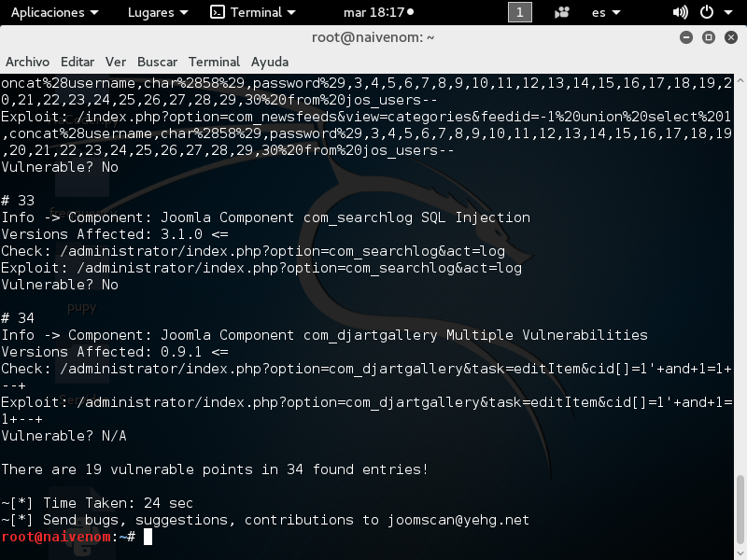Image resolution: width=747 pixels, height=560 pixels.
Task: Open the Buscar menu
Action: 157,62
